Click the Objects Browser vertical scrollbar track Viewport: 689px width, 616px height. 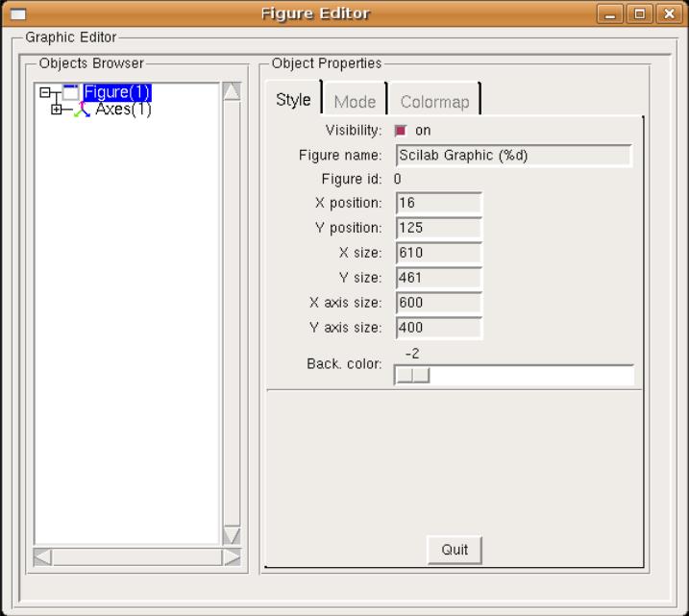(232, 313)
